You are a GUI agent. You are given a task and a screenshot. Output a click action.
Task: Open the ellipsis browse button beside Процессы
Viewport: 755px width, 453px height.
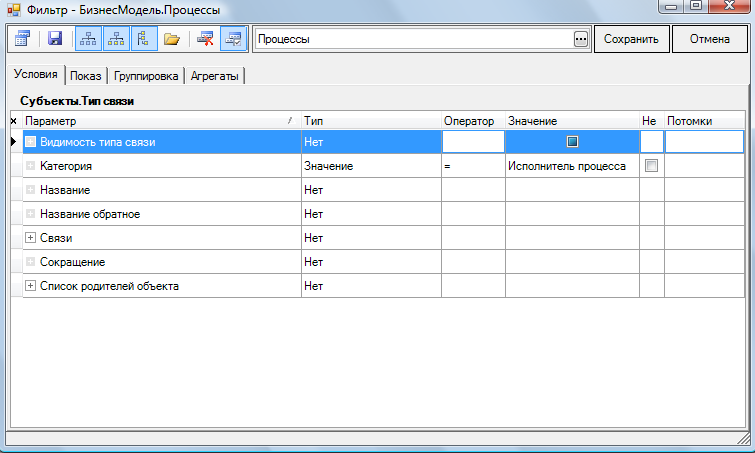(581, 39)
